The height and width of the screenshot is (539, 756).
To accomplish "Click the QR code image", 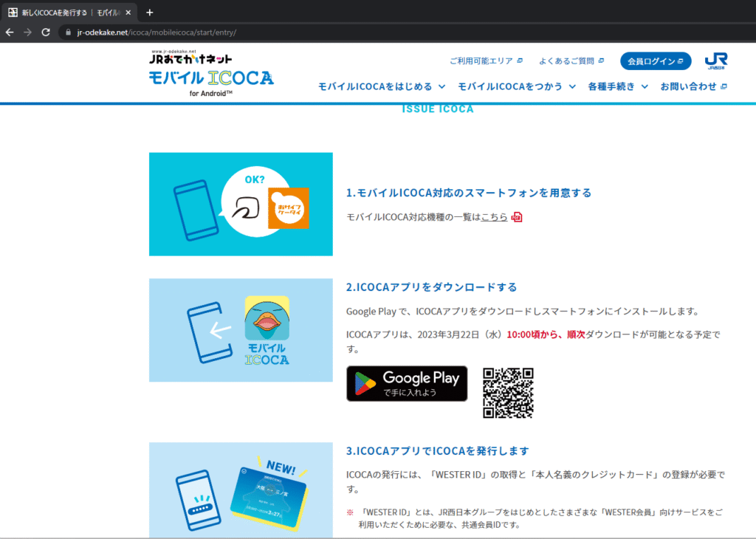I will point(508,393).
